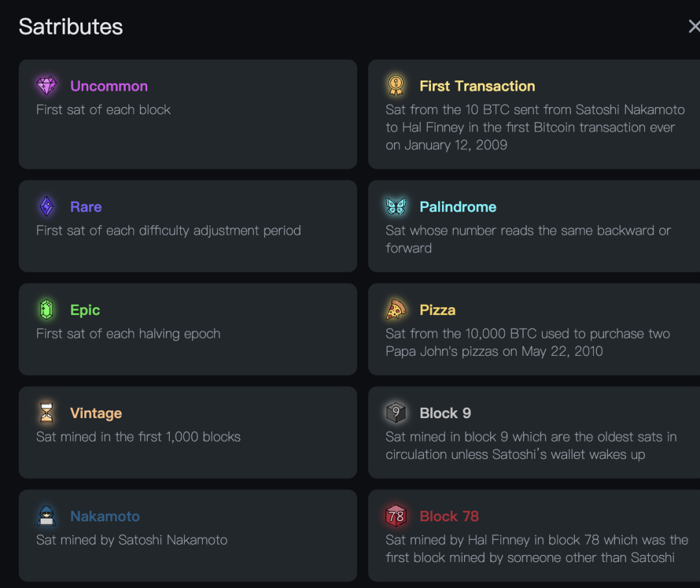
Task: Click the First Transaction medal icon
Action: point(396,86)
